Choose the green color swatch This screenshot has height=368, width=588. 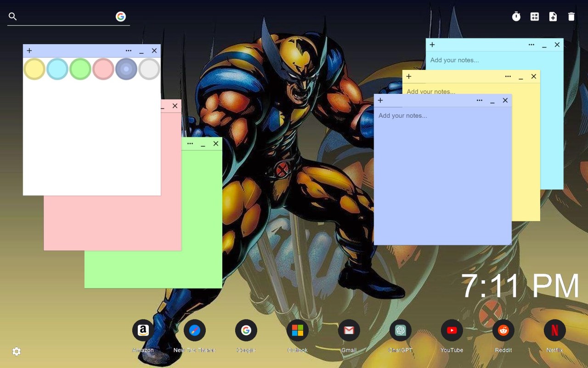coord(80,69)
